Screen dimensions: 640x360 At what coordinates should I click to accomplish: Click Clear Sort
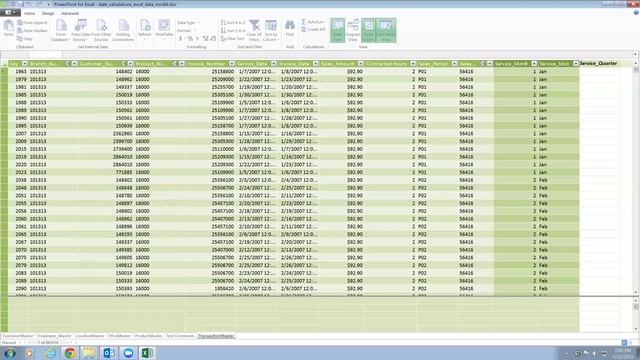pyautogui.click(x=232, y=38)
